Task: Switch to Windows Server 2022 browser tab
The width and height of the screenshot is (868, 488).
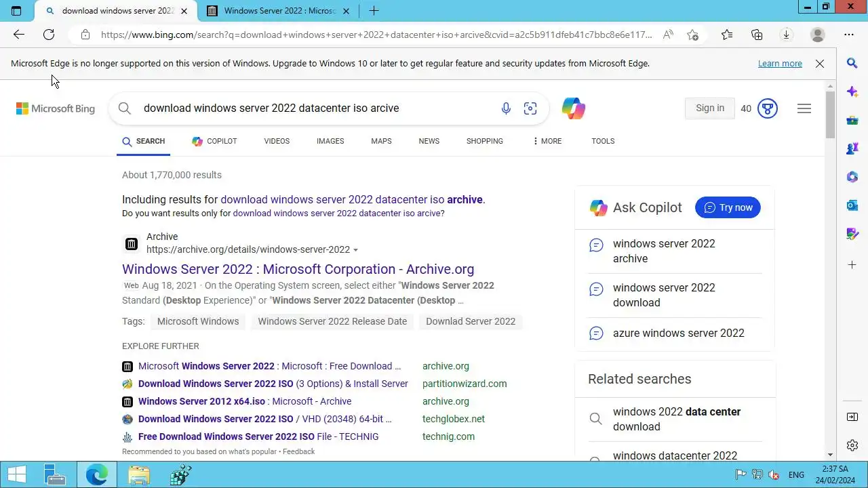Action: pyautogui.click(x=279, y=11)
